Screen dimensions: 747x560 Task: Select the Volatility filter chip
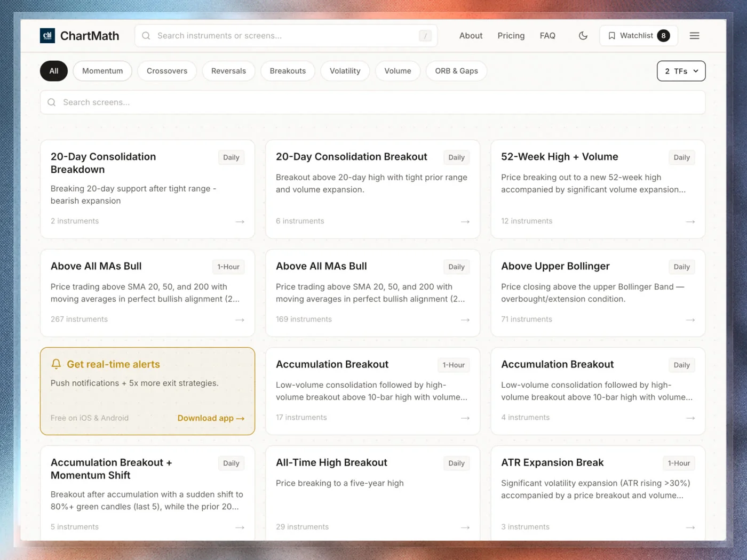(x=345, y=71)
